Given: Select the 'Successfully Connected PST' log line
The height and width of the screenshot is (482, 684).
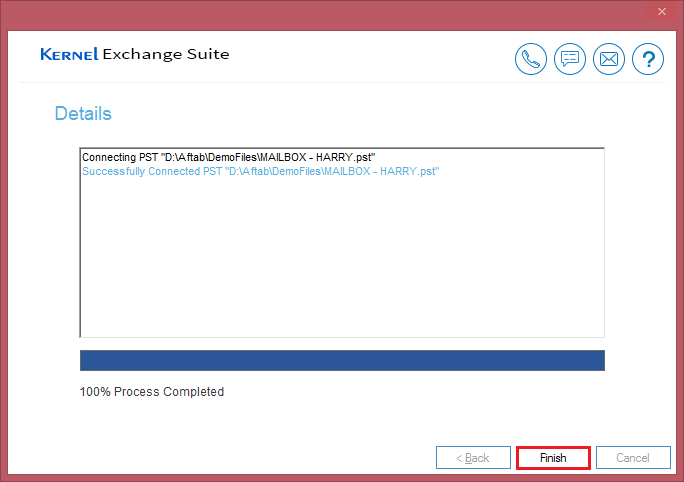Looking at the screenshot, I should tap(260, 171).
